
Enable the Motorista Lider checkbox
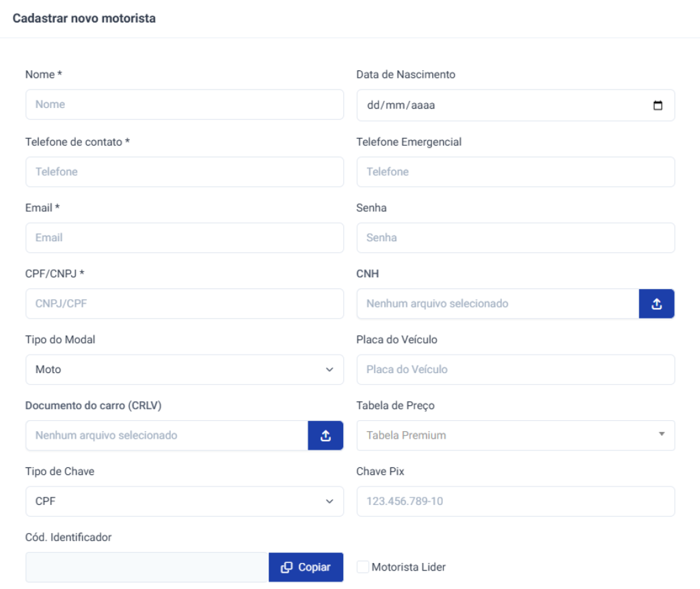click(x=363, y=567)
